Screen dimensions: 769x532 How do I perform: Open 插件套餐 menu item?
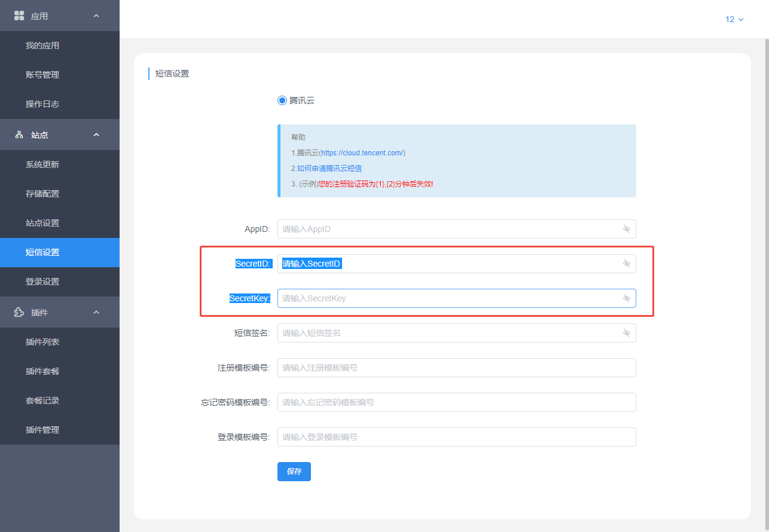[x=60, y=371]
